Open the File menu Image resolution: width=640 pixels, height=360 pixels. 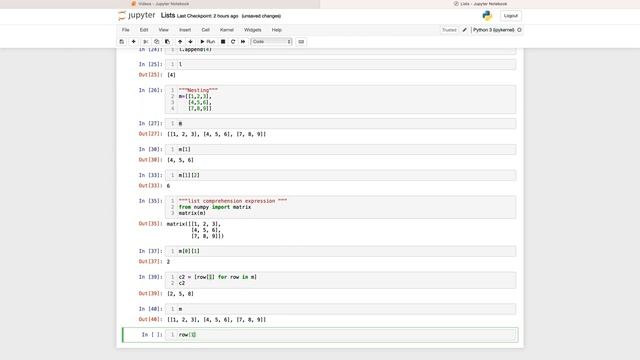[x=126, y=30]
